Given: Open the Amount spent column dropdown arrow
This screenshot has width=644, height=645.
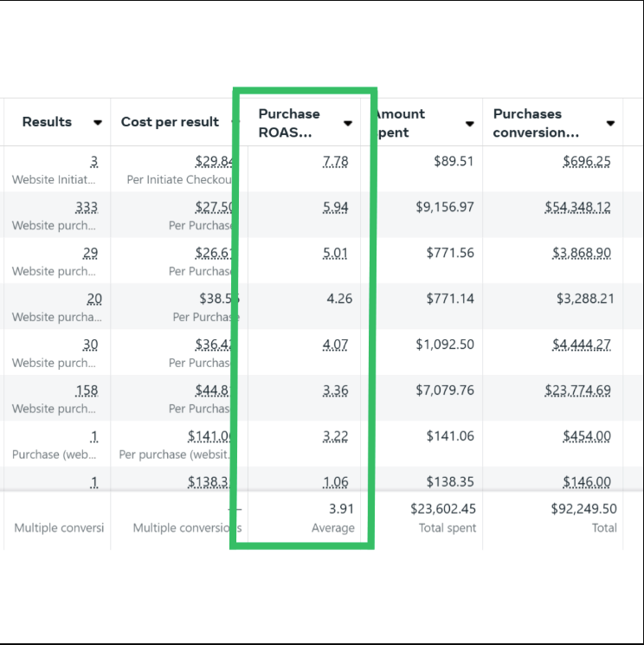Looking at the screenshot, I should tap(470, 124).
